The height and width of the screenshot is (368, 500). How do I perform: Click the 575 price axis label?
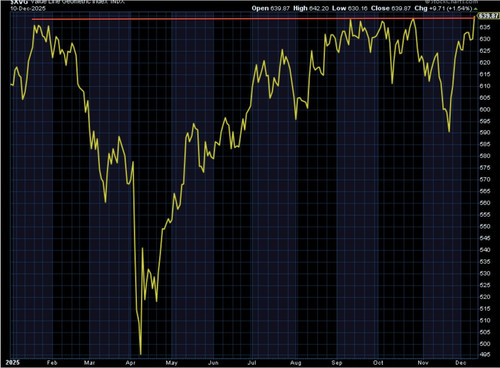coord(485,168)
